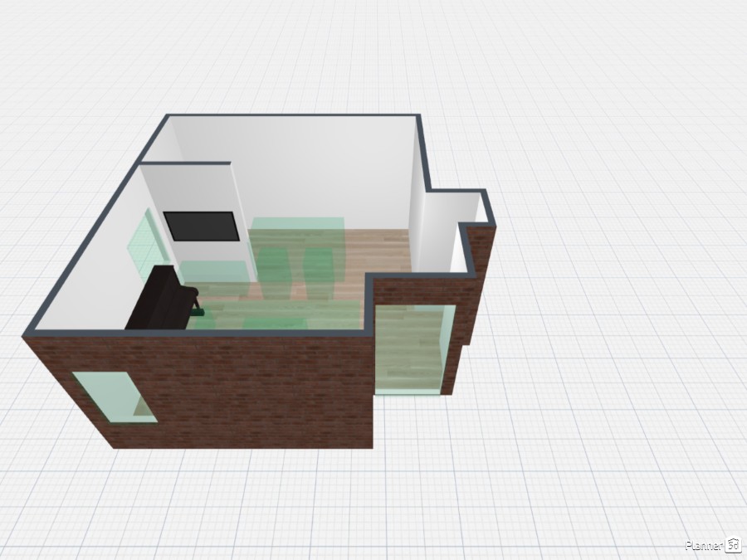
Task: Click the Planner watermark text
Action: 704,545
